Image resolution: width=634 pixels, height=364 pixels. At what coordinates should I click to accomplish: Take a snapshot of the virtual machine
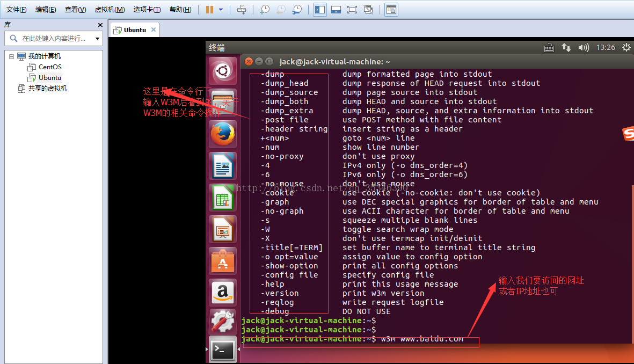pyautogui.click(x=265, y=10)
